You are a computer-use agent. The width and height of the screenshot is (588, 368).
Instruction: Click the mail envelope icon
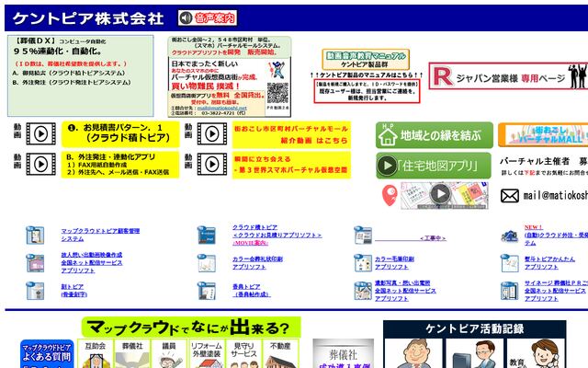tap(510, 196)
